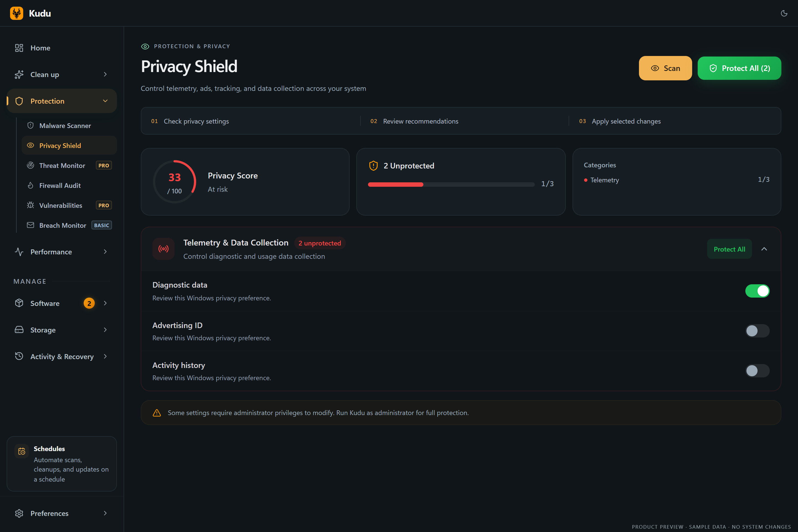
Task: Click the Vulnerabilities bug icon
Action: point(30,205)
